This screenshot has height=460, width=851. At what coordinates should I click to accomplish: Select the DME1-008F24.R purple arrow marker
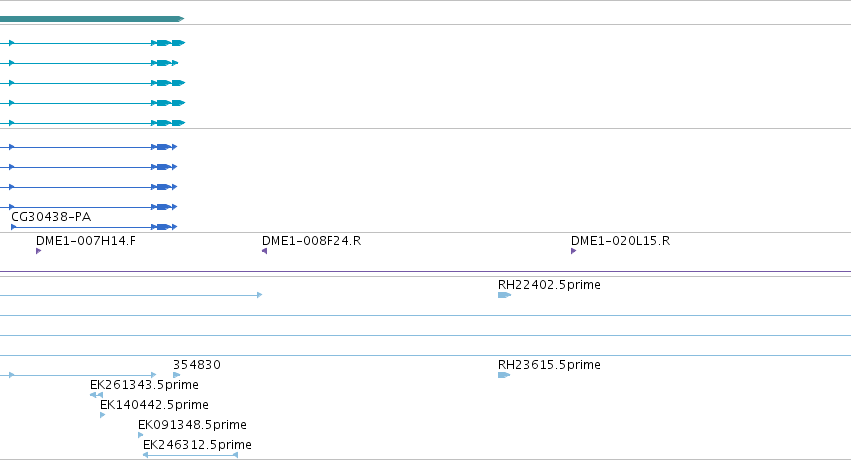tap(264, 251)
